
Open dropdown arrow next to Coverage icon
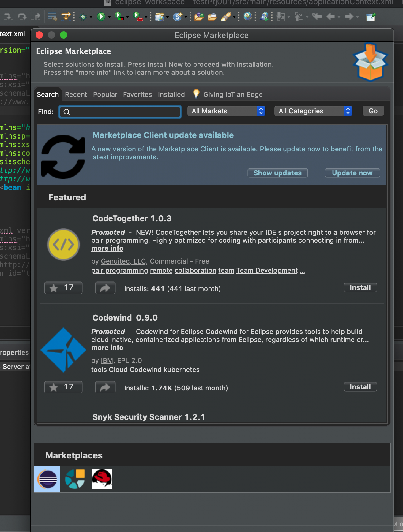pos(128,17)
